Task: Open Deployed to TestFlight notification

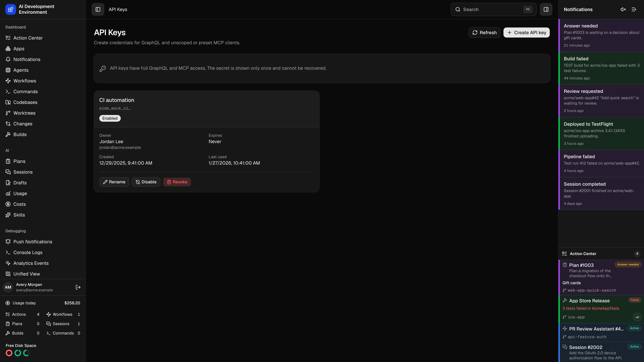Action: click(601, 134)
